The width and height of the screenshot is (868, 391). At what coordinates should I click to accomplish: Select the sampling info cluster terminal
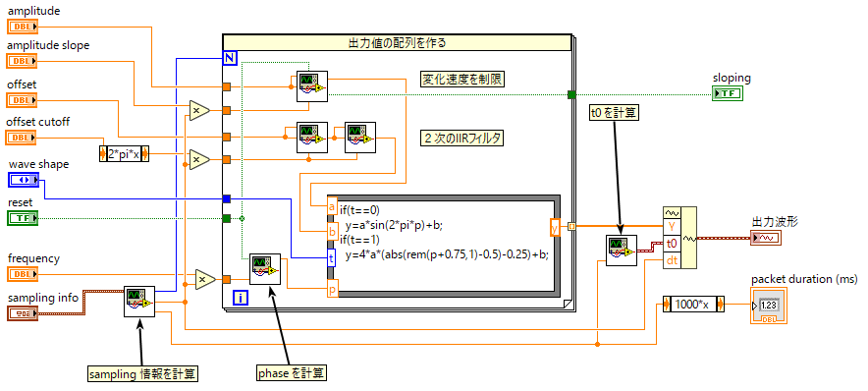(24, 313)
